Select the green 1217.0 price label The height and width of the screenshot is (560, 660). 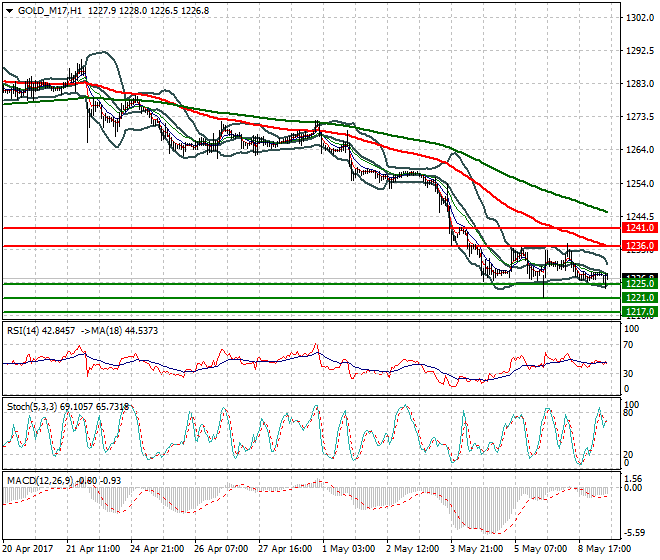(639, 312)
